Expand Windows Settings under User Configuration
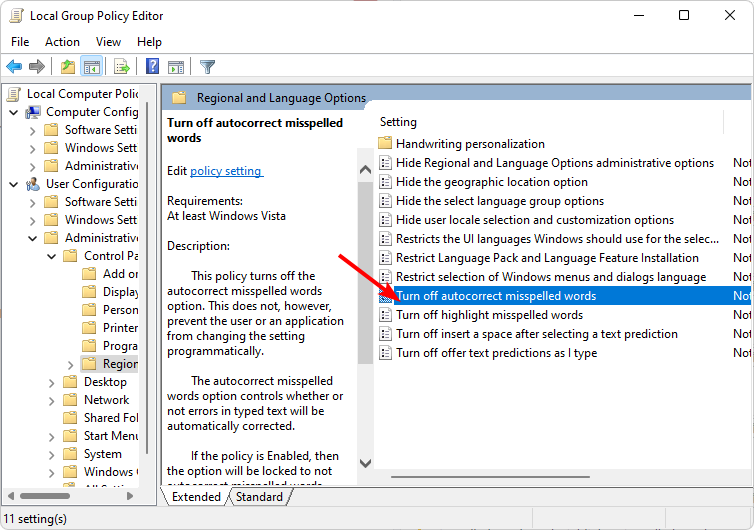Image resolution: width=754 pixels, height=530 pixels. click(33, 221)
